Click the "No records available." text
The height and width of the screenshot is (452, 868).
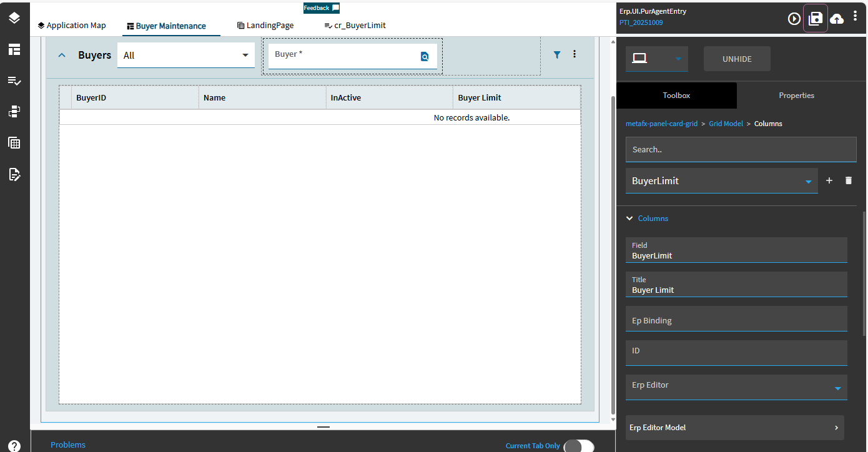pos(471,117)
